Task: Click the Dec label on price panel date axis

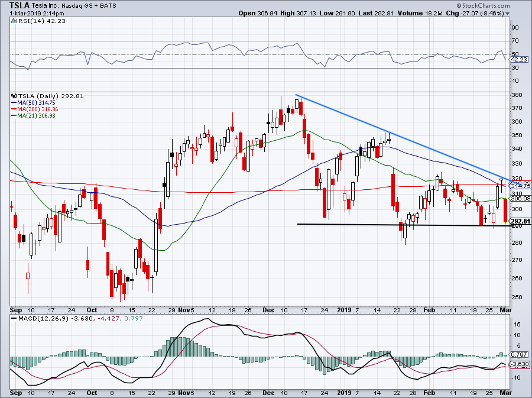Action: pos(269,310)
